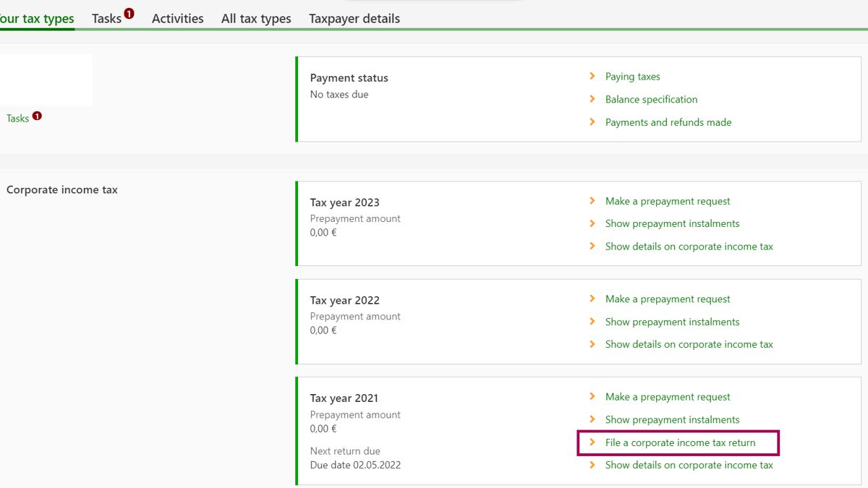868x488 pixels.
Task: View Payments and refunds made
Action: (x=668, y=123)
